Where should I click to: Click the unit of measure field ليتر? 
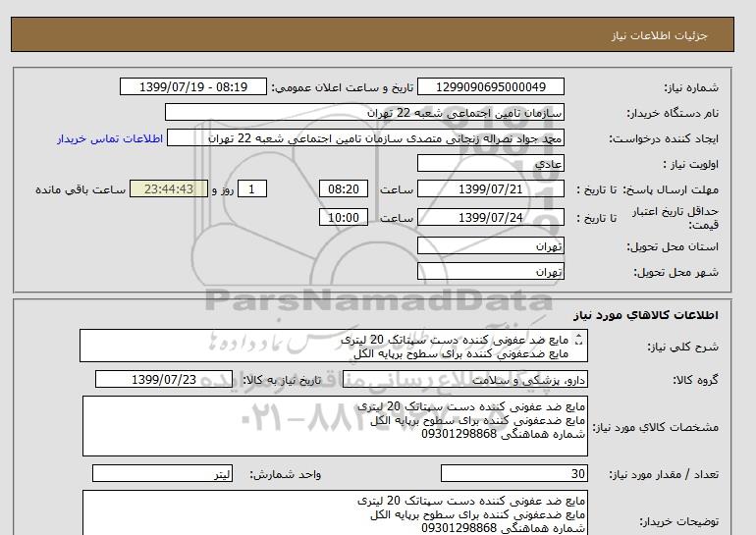[x=162, y=473]
